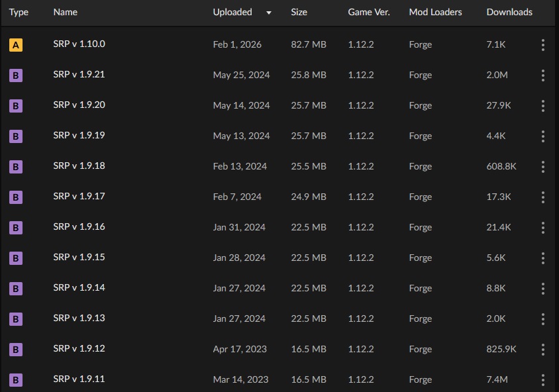Viewport: 559px width, 392px height.
Task: Open the SRP v 1.9.19 file
Action: 79,135
